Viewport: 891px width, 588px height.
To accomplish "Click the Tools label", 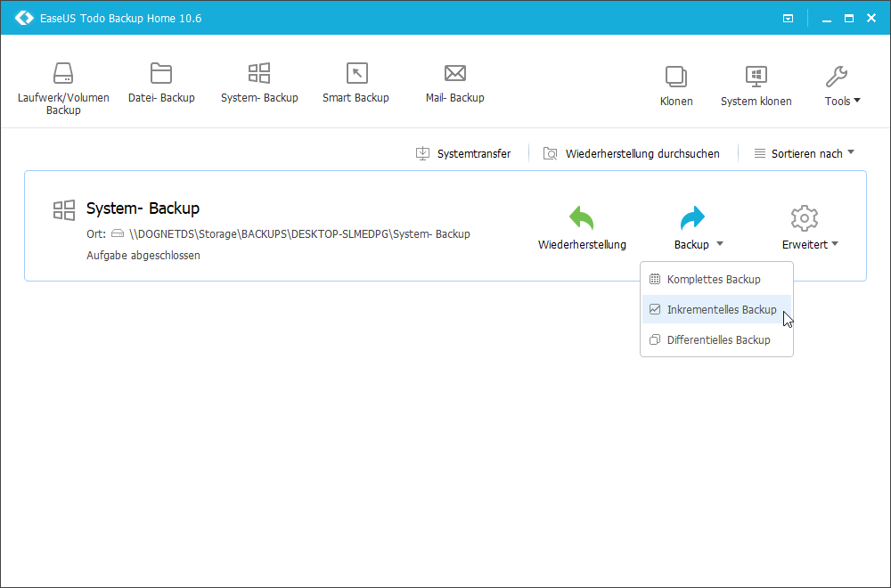I will coord(838,102).
